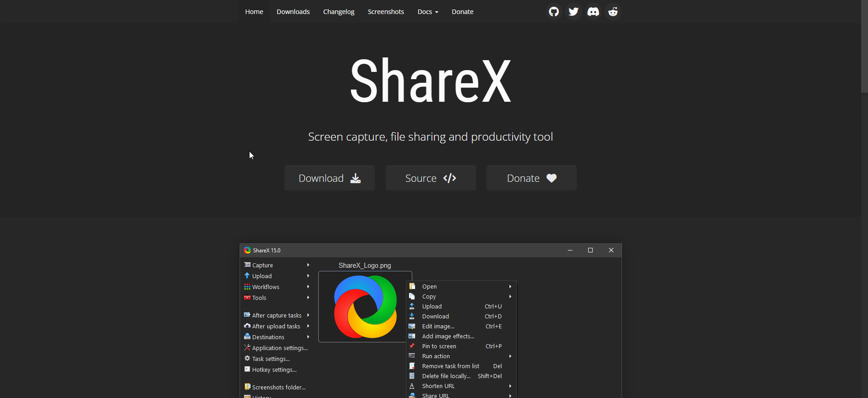The height and width of the screenshot is (398, 868).
Task: Open the Reddit community icon link
Action: (x=613, y=12)
